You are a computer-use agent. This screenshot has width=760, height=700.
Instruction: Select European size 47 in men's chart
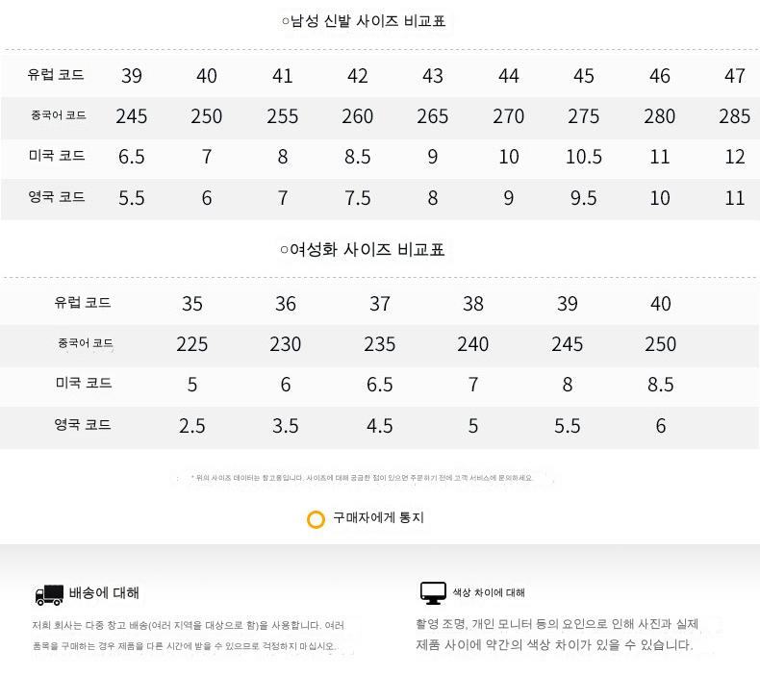click(734, 76)
